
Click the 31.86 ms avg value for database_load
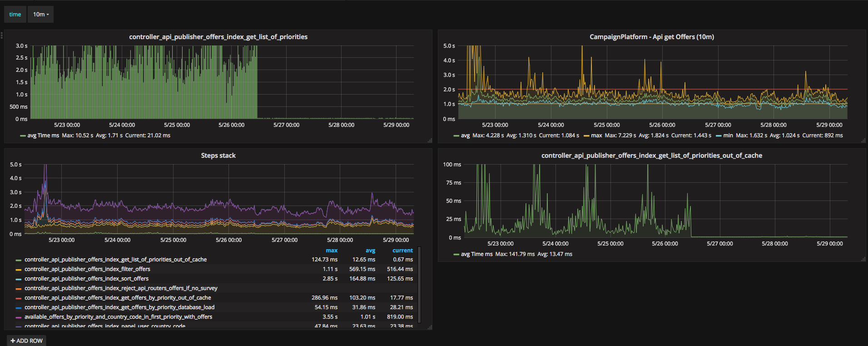(x=364, y=307)
